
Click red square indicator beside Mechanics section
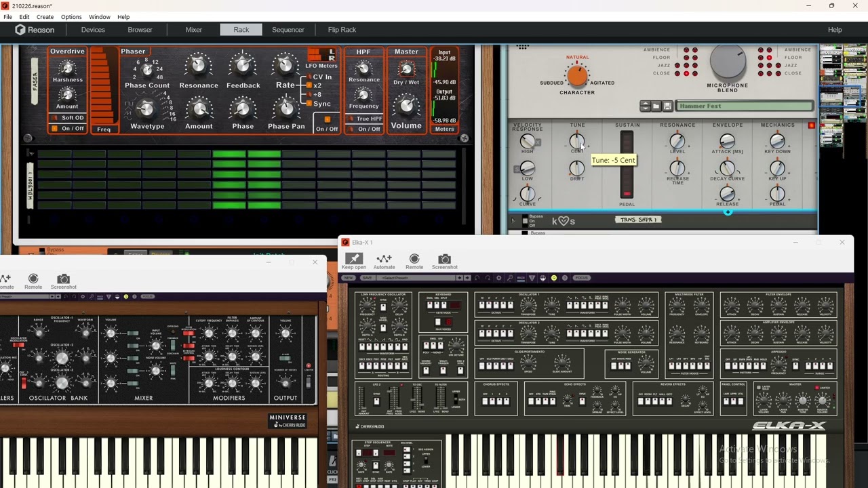tap(811, 125)
